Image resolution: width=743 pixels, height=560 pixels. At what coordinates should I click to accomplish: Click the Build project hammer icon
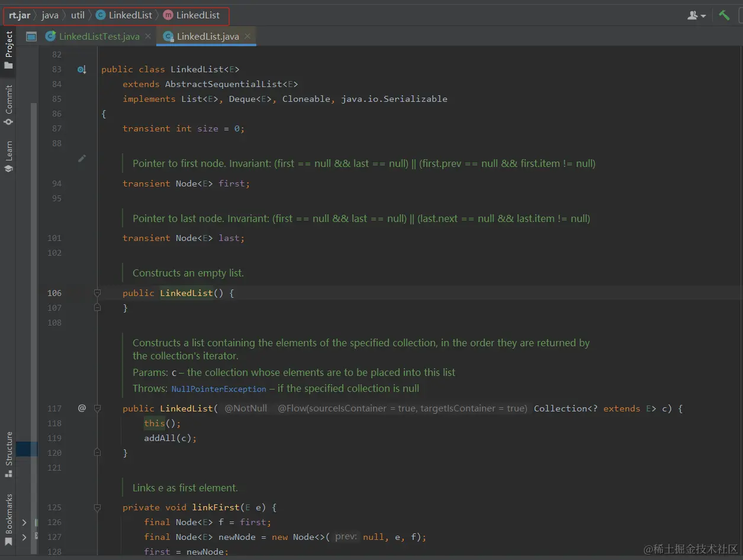(724, 15)
